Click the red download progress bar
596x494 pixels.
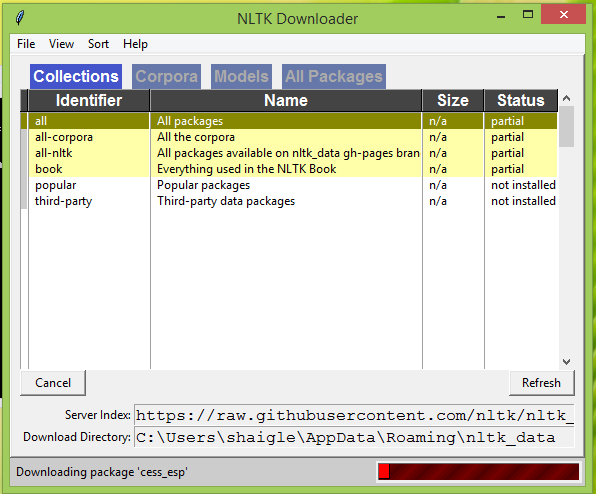(x=479, y=472)
